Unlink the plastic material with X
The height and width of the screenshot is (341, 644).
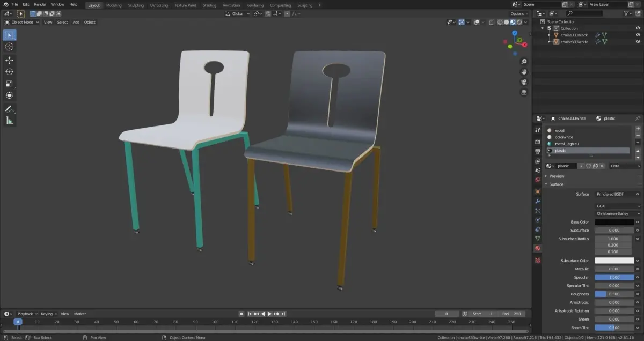pyautogui.click(x=602, y=166)
